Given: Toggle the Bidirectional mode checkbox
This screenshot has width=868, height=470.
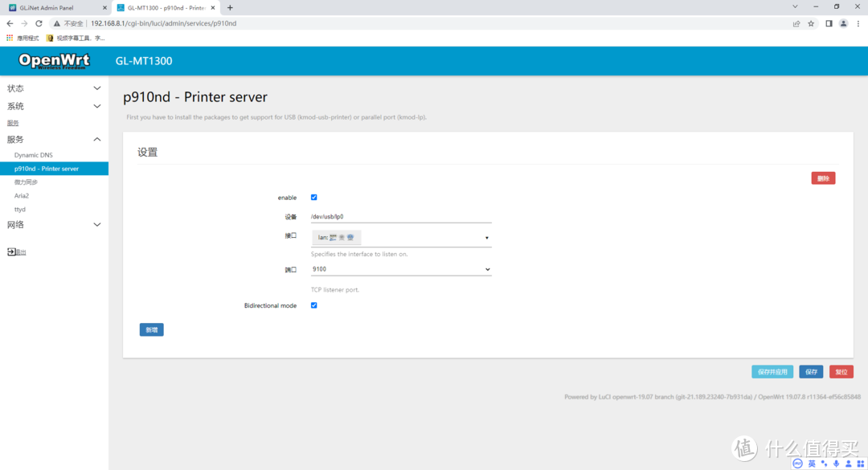Looking at the screenshot, I should 314,305.
